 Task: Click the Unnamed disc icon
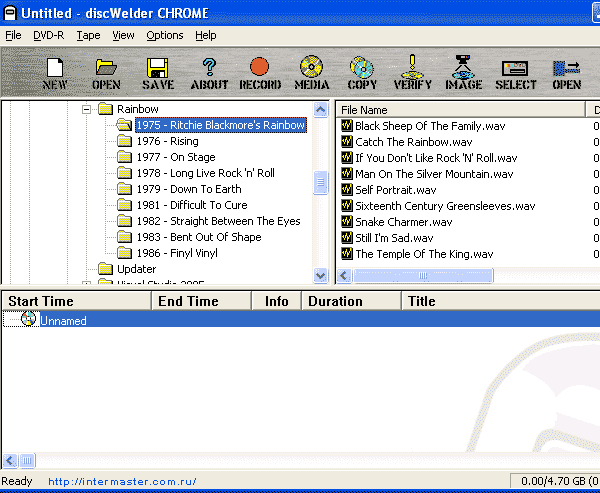tap(28, 319)
